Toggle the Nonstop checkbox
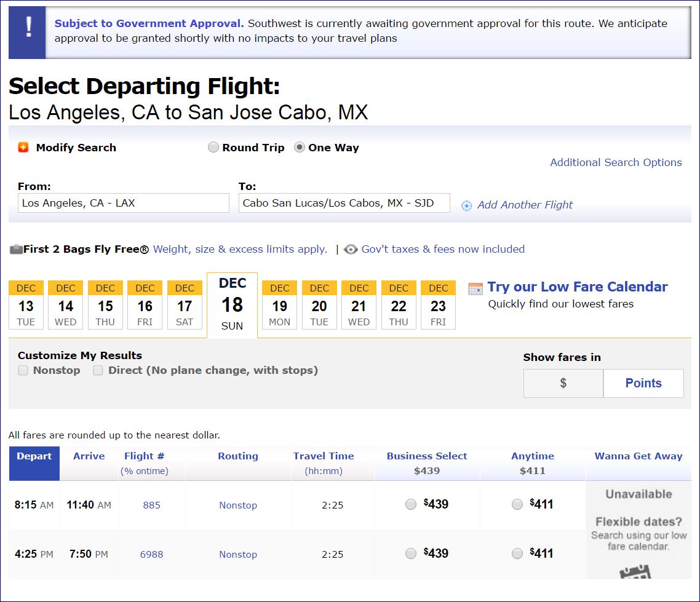The image size is (700, 602). pos(23,371)
